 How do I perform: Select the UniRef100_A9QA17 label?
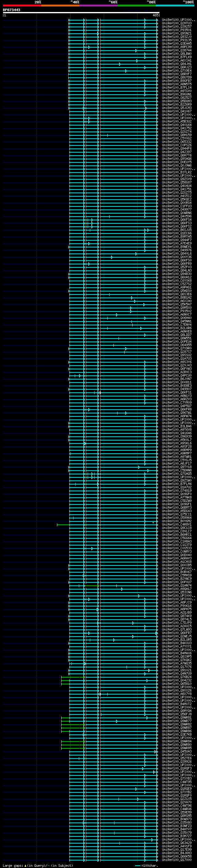[177, 589]
